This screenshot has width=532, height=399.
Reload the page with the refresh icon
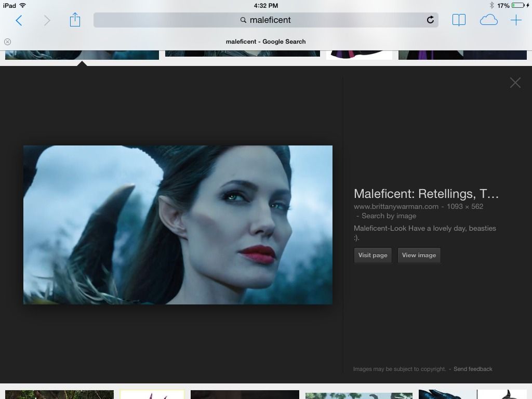point(430,20)
